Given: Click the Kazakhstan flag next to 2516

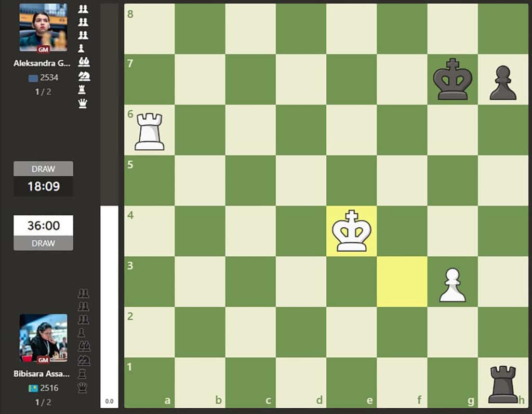Looking at the screenshot, I should tap(32, 388).
